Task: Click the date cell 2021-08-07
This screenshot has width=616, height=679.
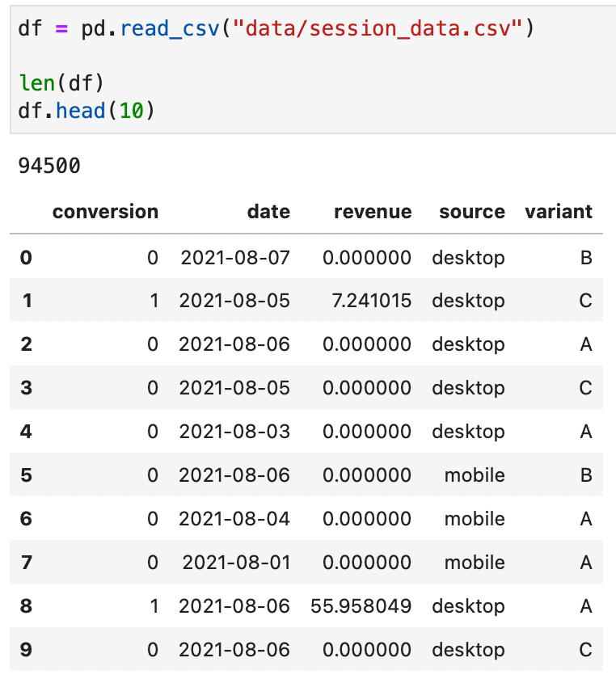Action: point(234,258)
